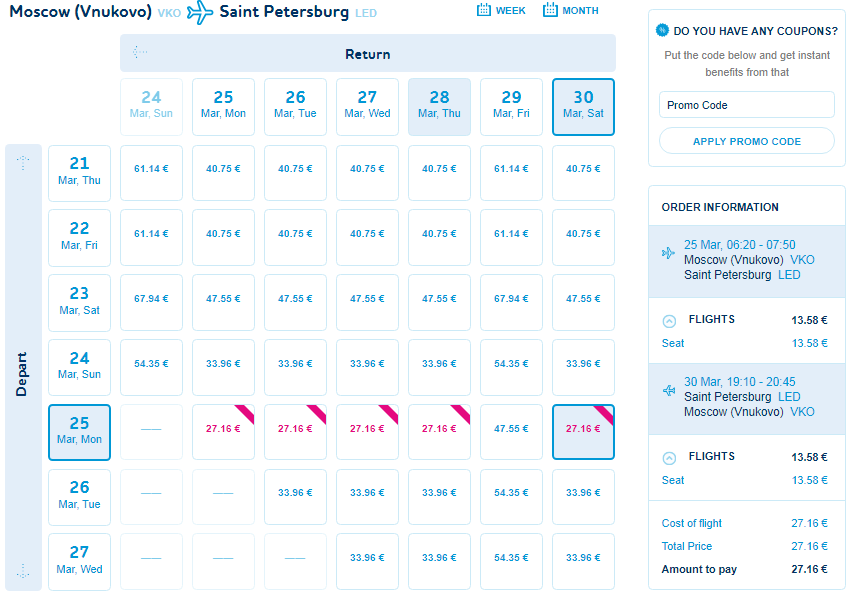Image resolution: width=849 pixels, height=598 pixels.
Task: Select return date 26 Mar, Tue
Action: (295, 107)
